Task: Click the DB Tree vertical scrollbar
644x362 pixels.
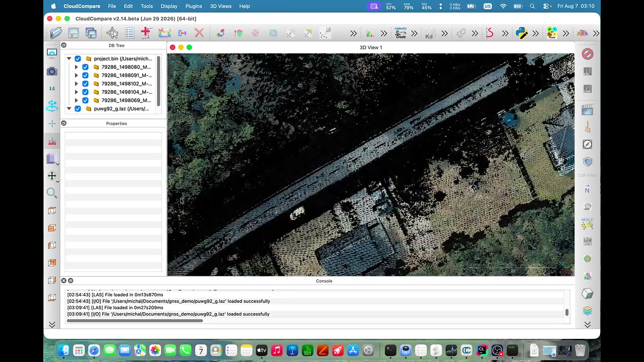Action: click(x=158, y=80)
